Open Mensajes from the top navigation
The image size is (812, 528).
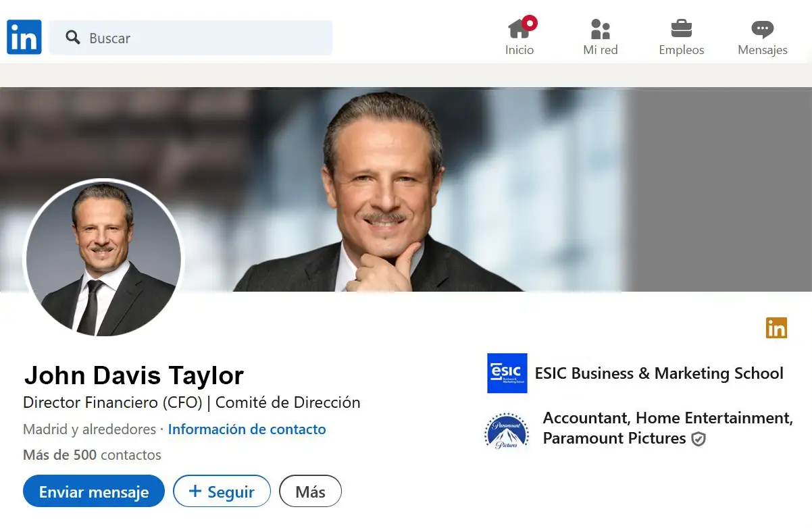tap(762, 38)
